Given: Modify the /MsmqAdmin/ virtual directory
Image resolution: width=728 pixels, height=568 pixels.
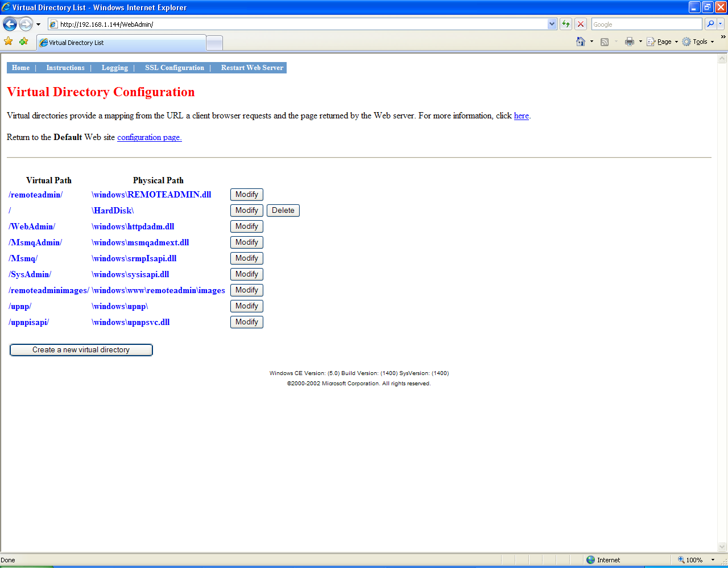Looking at the screenshot, I should click(247, 242).
